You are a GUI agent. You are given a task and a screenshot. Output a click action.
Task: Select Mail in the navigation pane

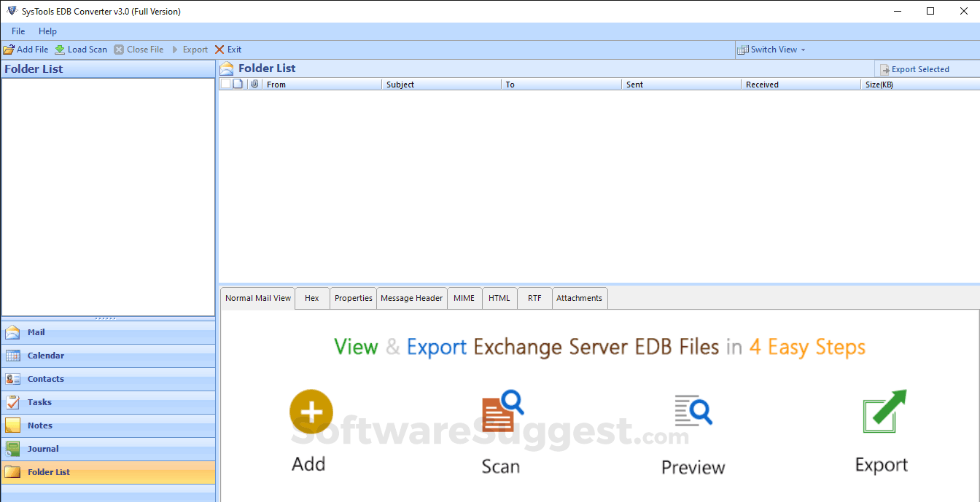tap(108, 332)
